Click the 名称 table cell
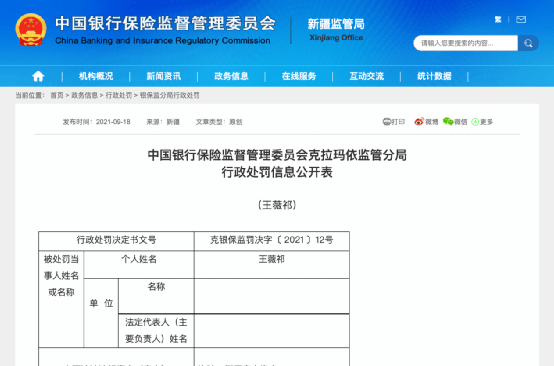 [x=156, y=296]
